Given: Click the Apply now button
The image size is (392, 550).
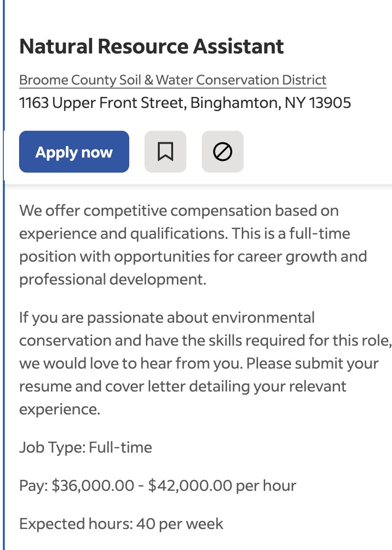Looking at the screenshot, I should (x=74, y=151).
